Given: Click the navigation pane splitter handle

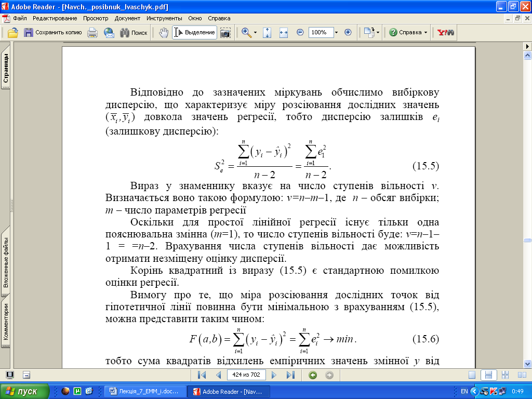Looking at the screenshot, I should click(12, 205).
